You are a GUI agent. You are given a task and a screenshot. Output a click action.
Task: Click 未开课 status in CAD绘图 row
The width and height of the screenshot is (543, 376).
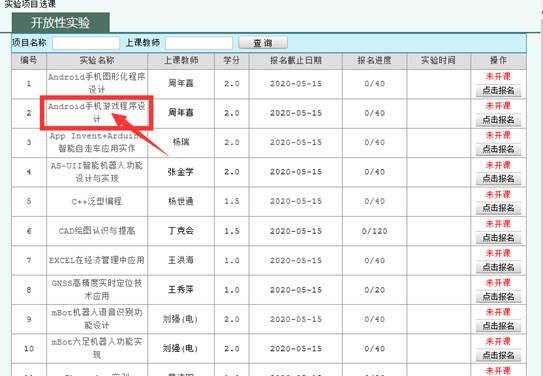click(498, 224)
